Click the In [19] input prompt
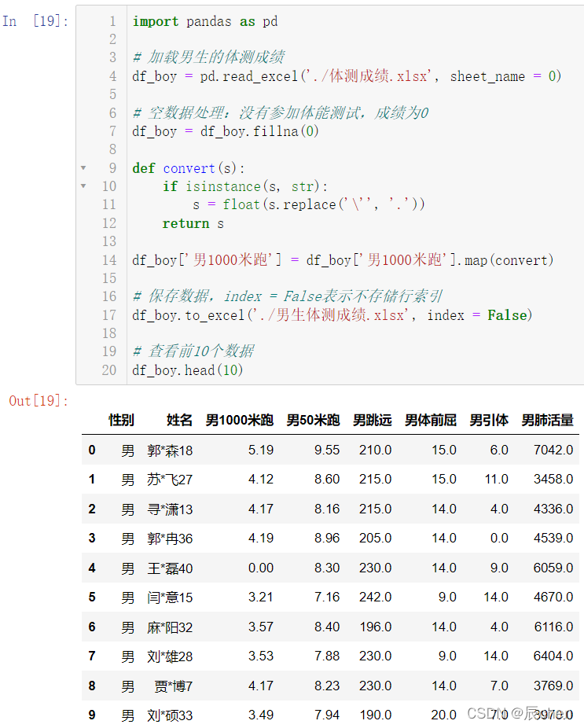 coord(35,21)
